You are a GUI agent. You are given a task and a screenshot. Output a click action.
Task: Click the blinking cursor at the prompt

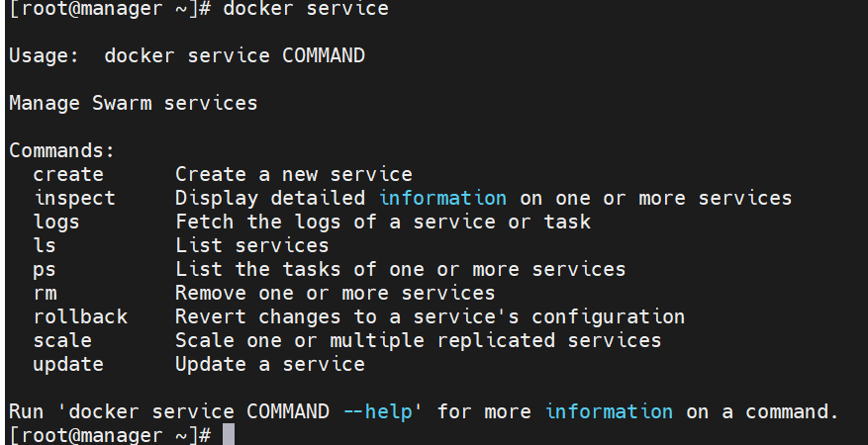[229, 435]
